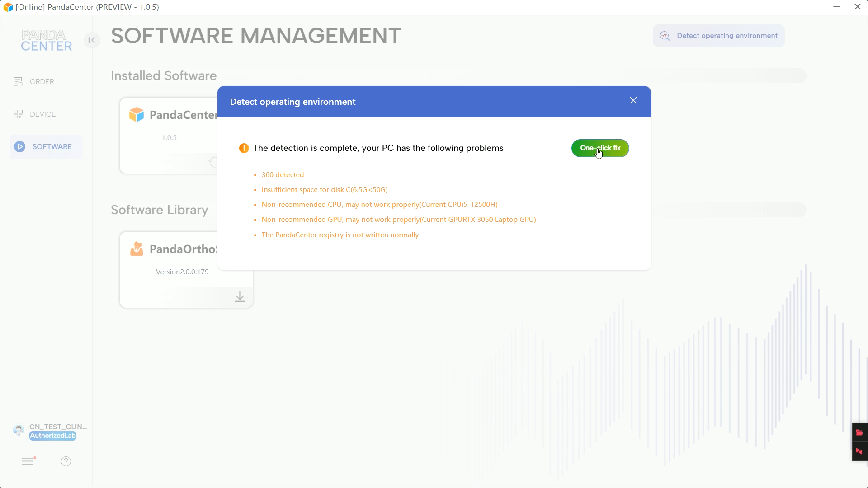Click the One-click fix button
The width and height of the screenshot is (868, 488).
[600, 148]
